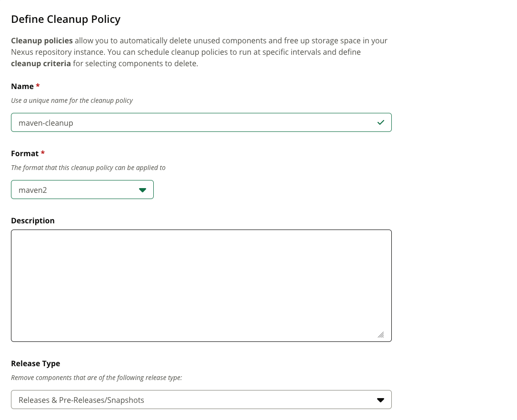Click the green validation checkmark in Name field
The image size is (517, 420).
point(380,122)
